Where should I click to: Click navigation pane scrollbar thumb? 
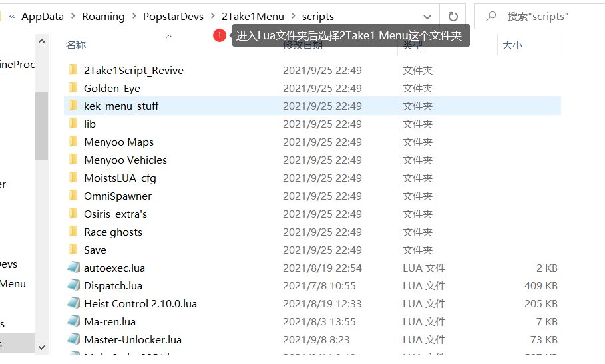(42, 126)
